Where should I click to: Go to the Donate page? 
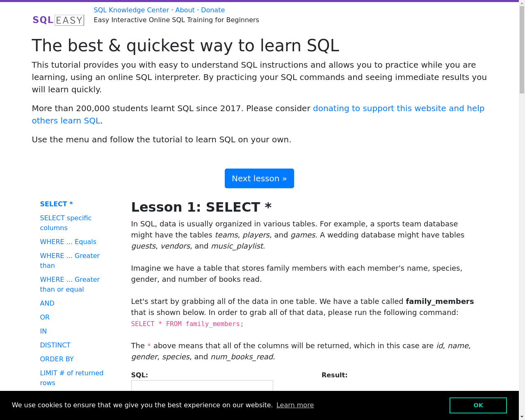click(213, 10)
